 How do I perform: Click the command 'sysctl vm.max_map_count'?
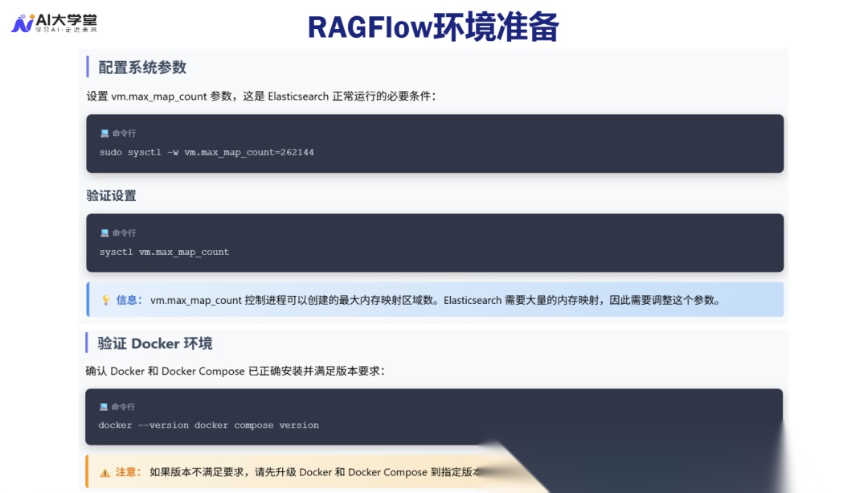(164, 252)
